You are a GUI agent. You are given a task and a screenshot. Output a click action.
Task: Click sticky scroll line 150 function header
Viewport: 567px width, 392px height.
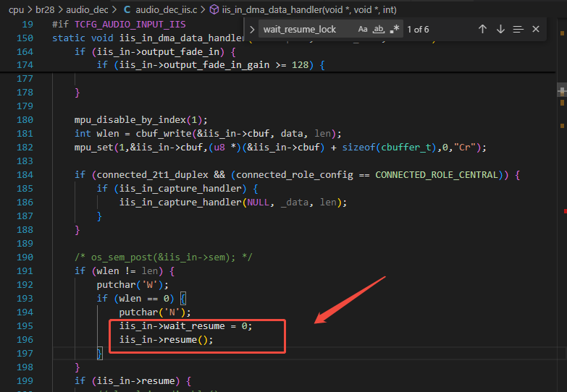tap(148, 38)
